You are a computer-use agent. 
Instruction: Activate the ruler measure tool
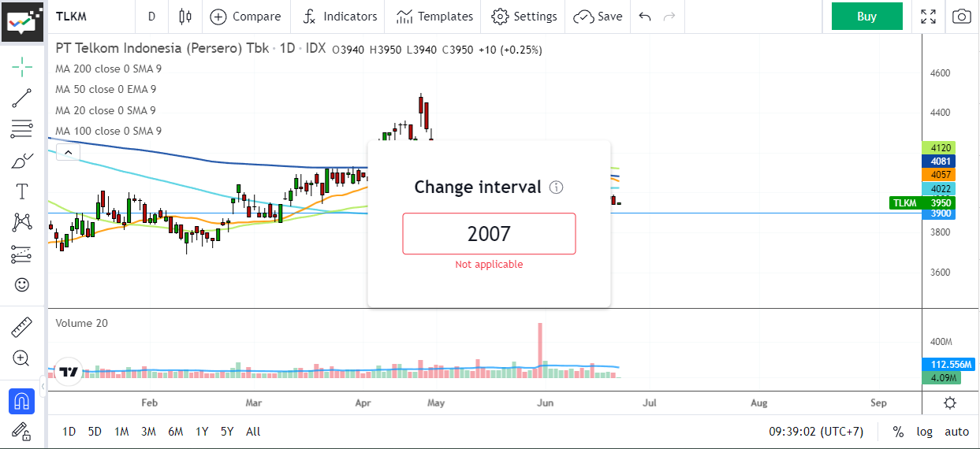pyautogui.click(x=22, y=327)
